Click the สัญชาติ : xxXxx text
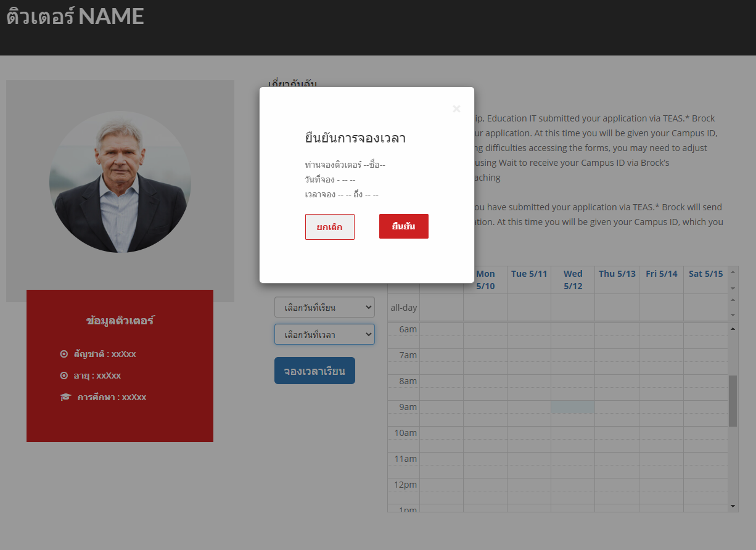Screen dimensions: 756x550 (105, 354)
